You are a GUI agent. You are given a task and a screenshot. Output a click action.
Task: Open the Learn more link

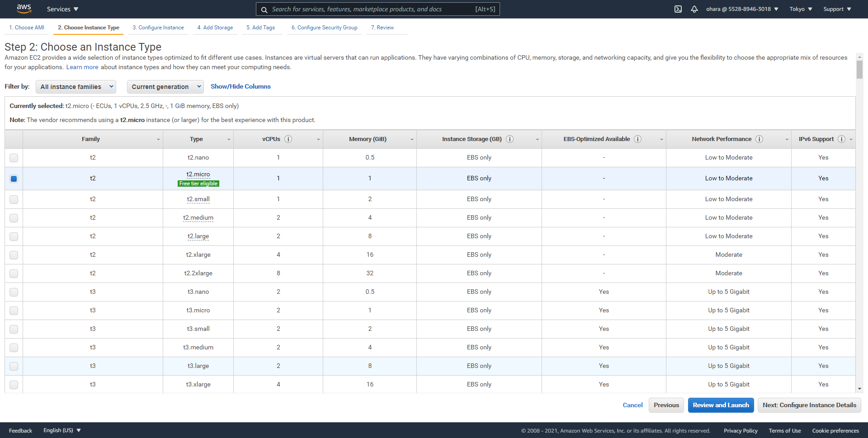82,67
